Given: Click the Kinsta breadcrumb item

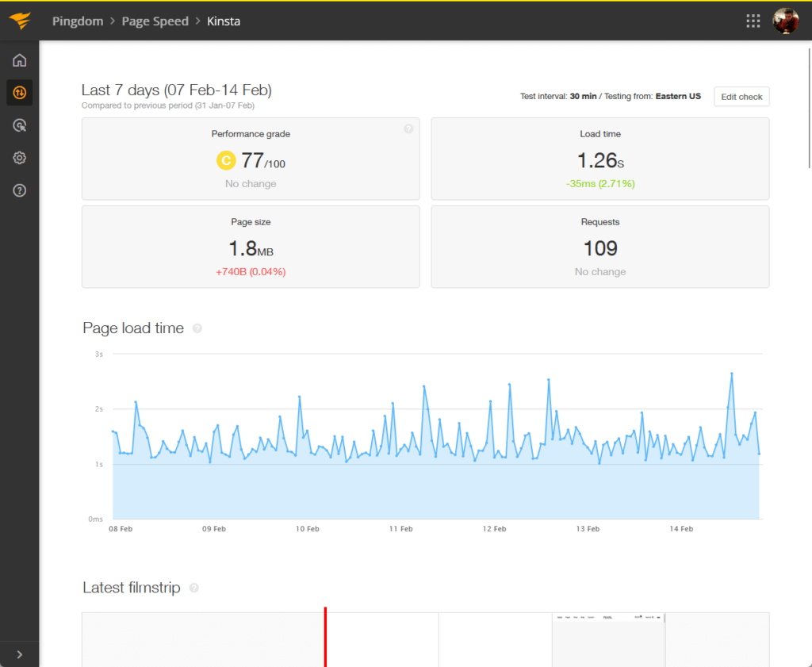Looking at the screenshot, I should 224,21.
